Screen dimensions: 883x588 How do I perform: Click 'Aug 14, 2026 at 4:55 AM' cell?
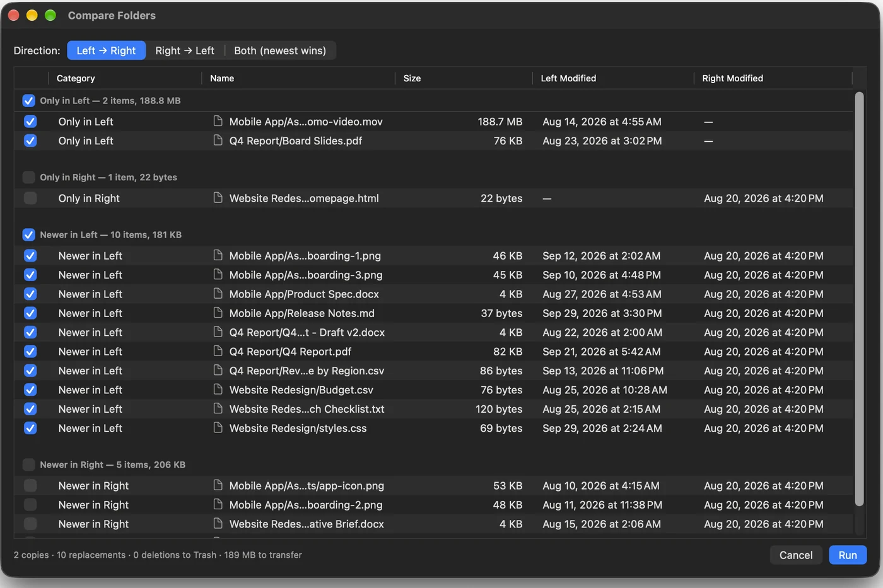(x=602, y=122)
